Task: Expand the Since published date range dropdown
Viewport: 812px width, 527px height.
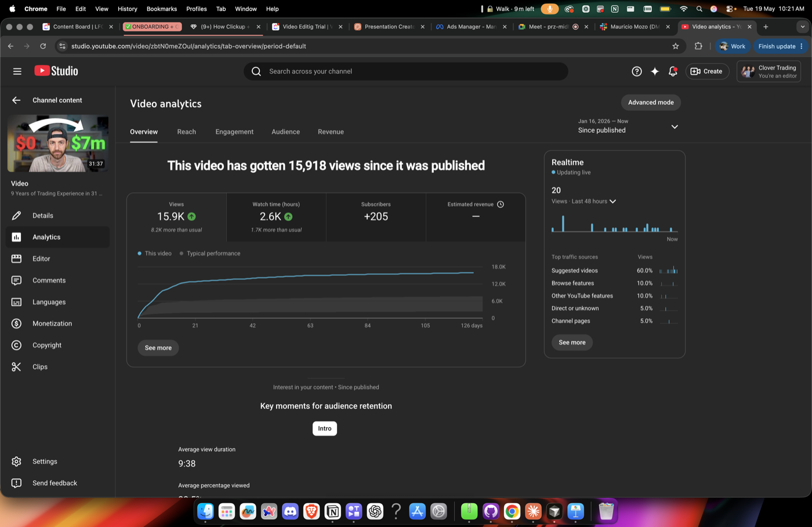Action: tap(675, 127)
